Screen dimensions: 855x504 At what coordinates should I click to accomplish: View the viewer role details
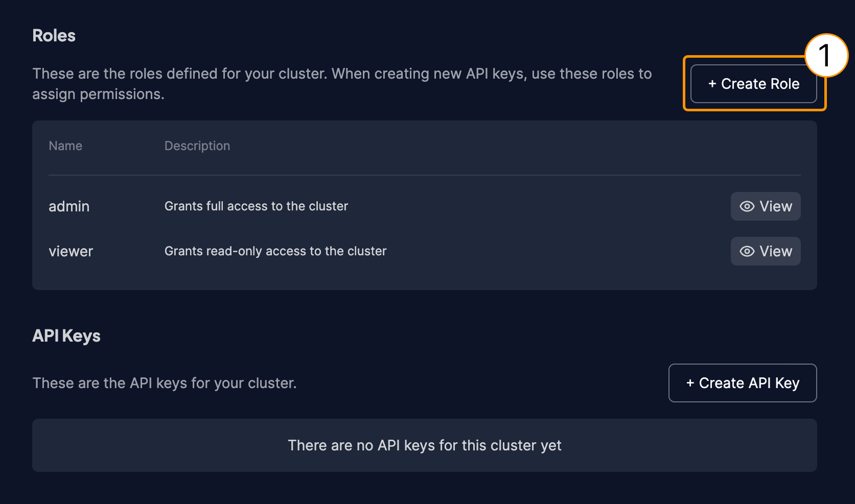(x=766, y=251)
